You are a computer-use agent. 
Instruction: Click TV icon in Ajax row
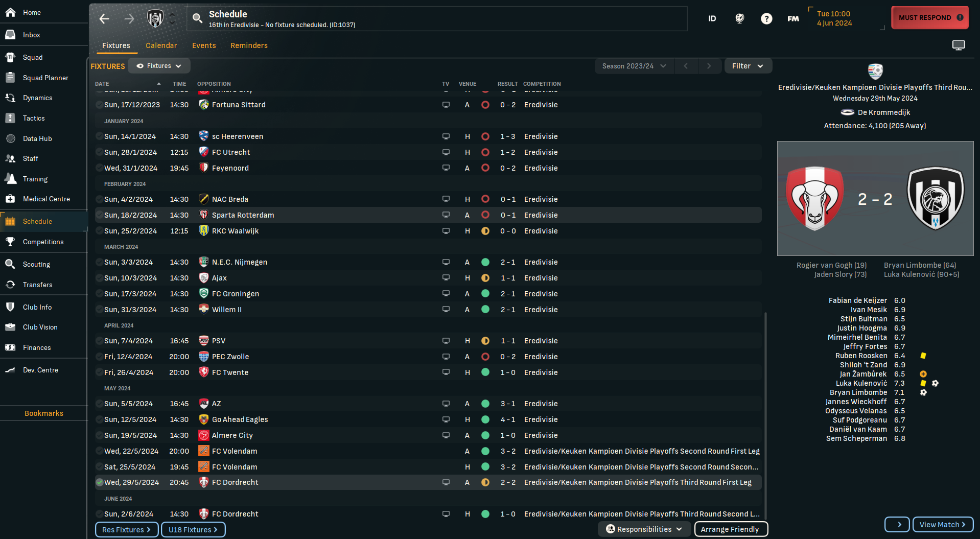[446, 278]
